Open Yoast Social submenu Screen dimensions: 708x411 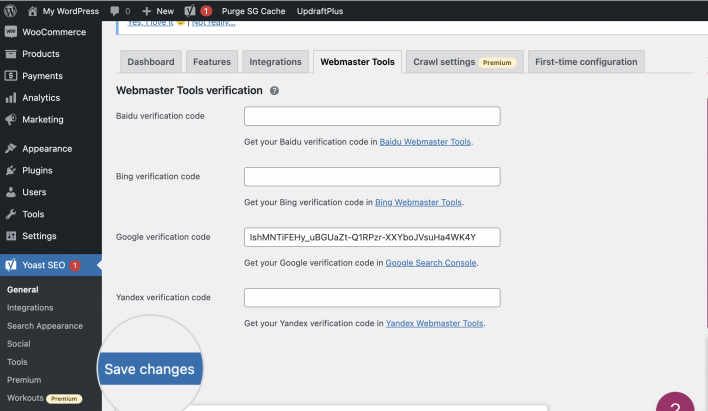coord(19,344)
